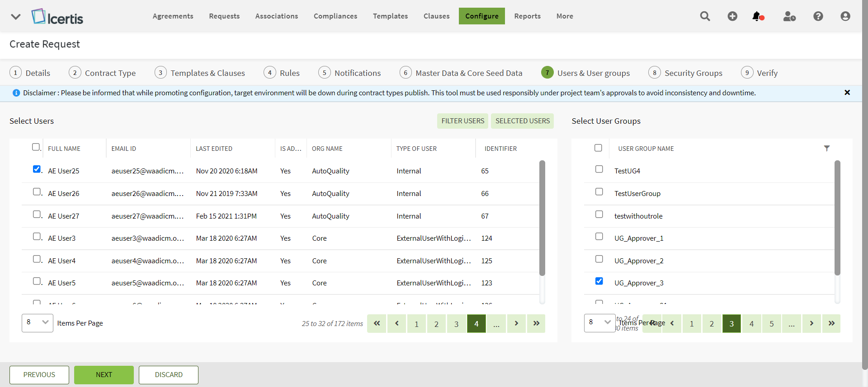
Task: Open the user administration icon
Action: coord(789,16)
